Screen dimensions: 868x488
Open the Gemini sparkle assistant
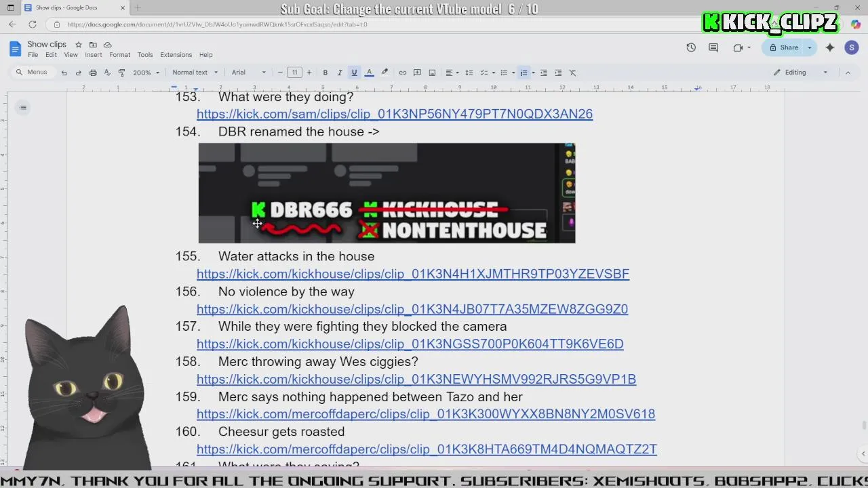pyautogui.click(x=830, y=47)
